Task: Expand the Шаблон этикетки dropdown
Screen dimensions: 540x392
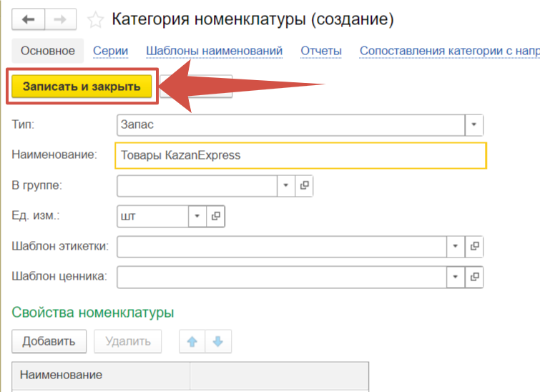Action: (456, 246)
